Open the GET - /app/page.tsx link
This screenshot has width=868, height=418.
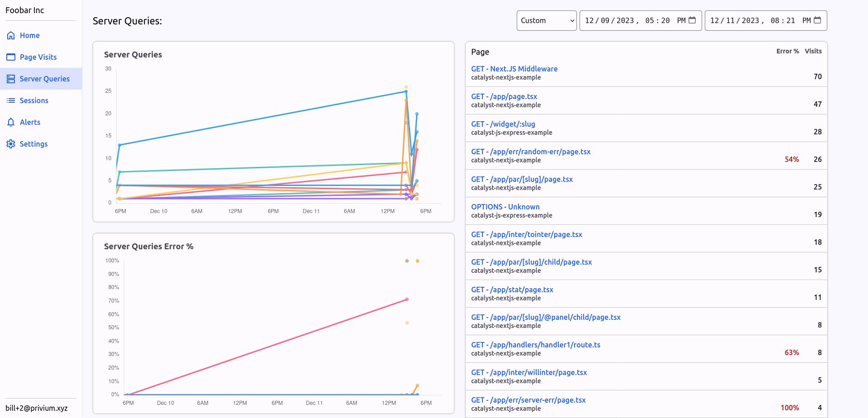[504, 96]
